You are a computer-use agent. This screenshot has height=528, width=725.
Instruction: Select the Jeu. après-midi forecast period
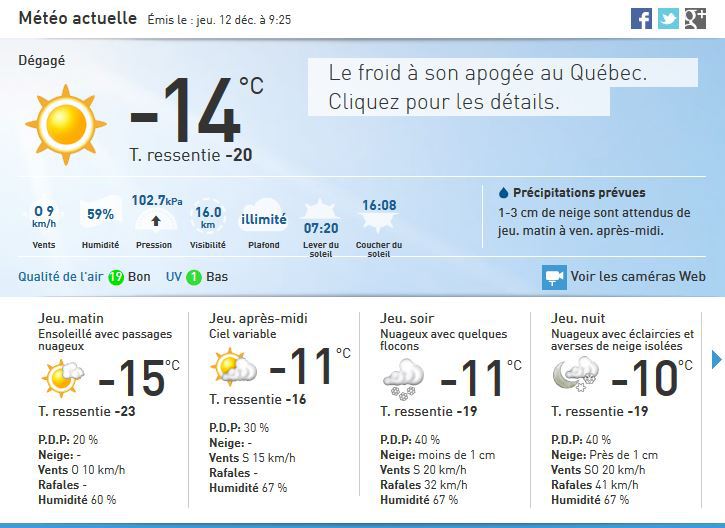pos(258,319)
